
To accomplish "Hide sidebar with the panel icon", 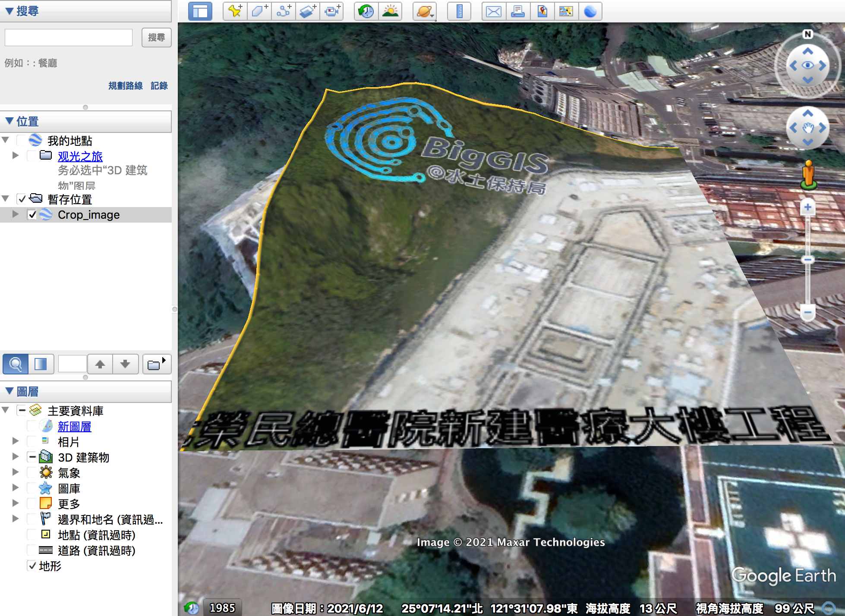I will click(200, 11).
